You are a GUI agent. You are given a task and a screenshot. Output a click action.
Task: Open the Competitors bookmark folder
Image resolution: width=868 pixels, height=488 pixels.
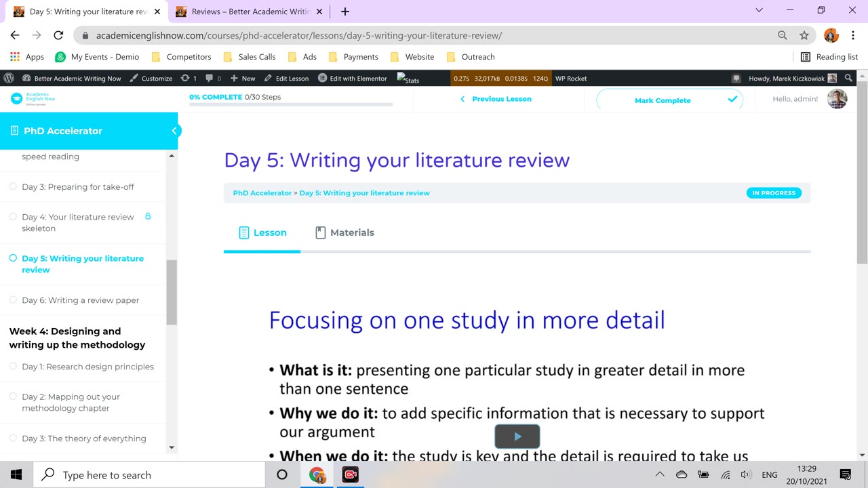pyautogui.click(x=181, y=57)
